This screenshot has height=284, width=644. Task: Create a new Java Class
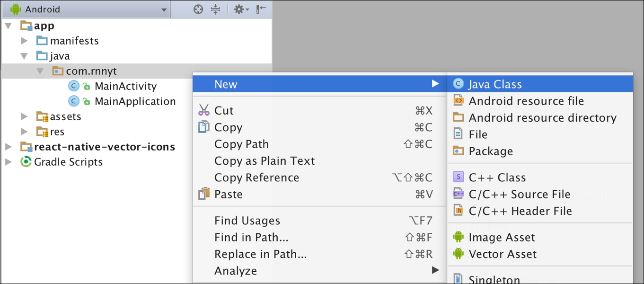[540, 84]
